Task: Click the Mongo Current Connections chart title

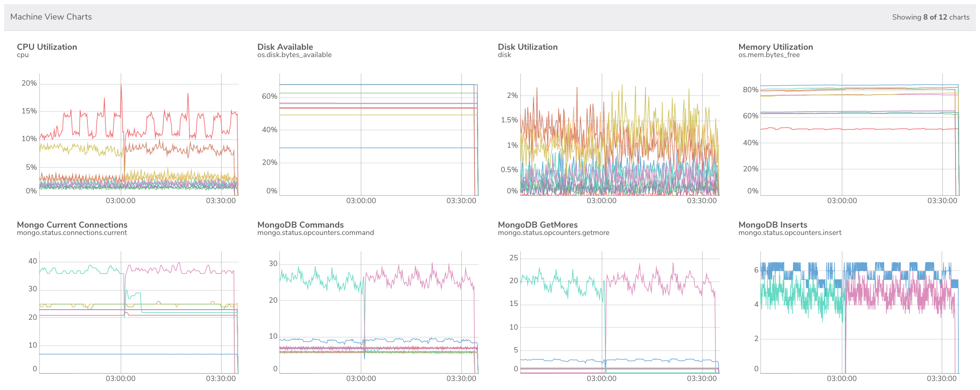Action: tap(72, 225)
